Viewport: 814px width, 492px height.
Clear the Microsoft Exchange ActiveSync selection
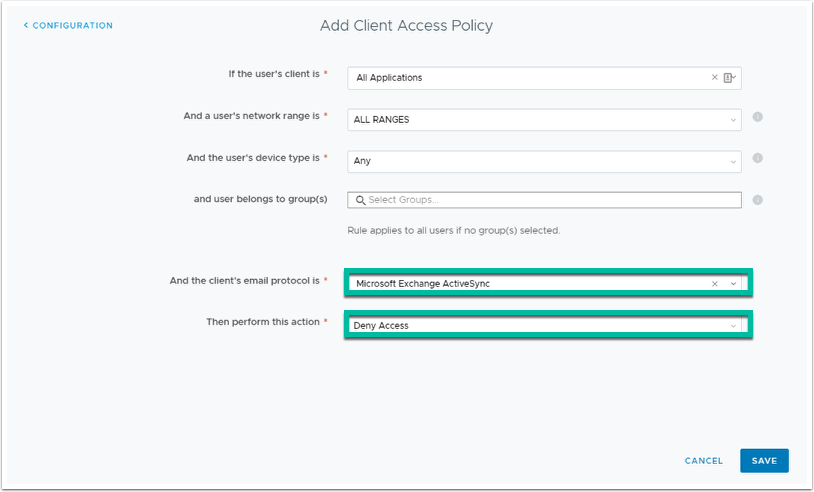pos(714,283)
